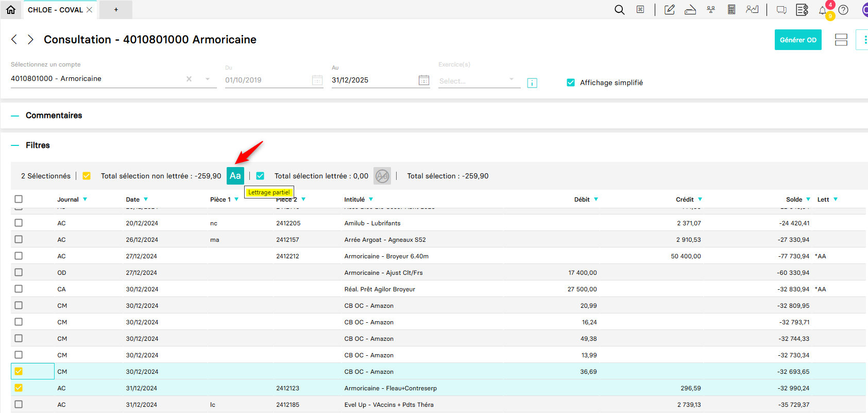Click the help question mark icon

(x=843, y=10)
